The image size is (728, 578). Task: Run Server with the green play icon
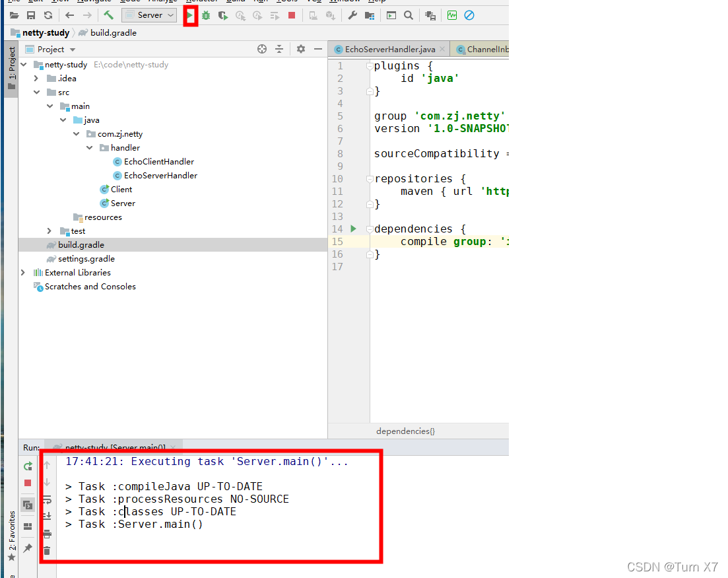pos(190,15)
